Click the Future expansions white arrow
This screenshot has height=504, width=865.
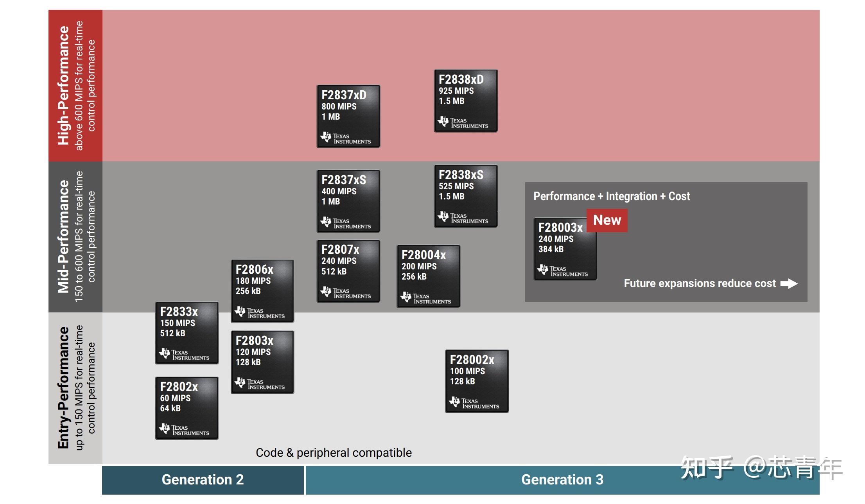(789, 283)
